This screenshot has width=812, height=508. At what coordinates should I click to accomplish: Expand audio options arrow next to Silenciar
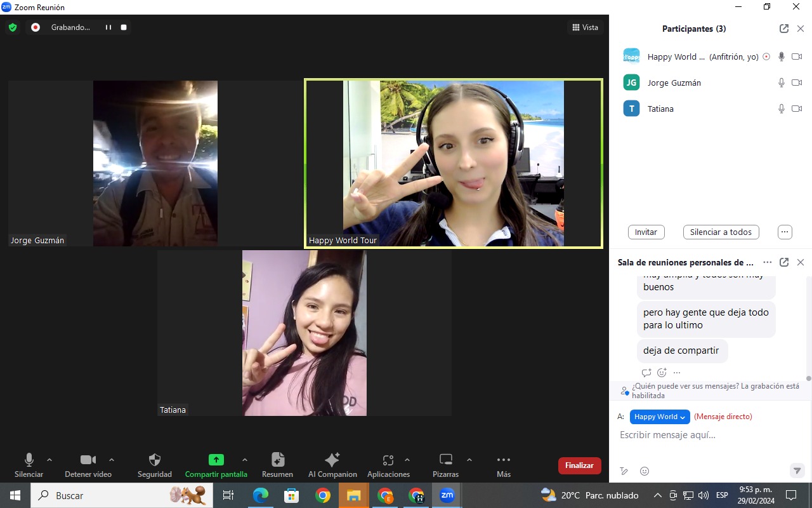coord(49,460)
